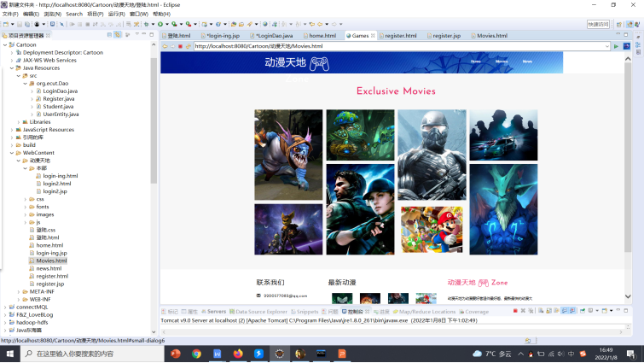Viewport: 644px width, 363px height.
Task: Switch to the Servers view tab
Action: (213, 312)
